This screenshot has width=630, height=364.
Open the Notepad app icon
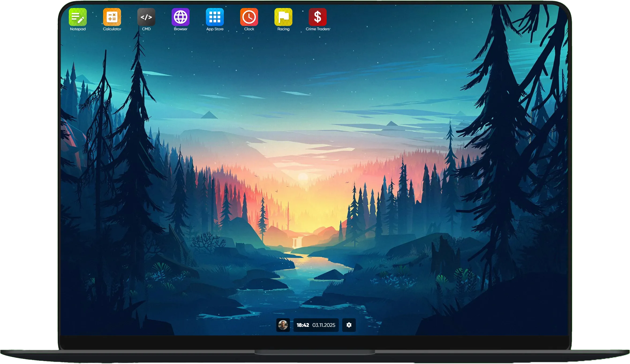pyautogui.click(x=78, y=17)
